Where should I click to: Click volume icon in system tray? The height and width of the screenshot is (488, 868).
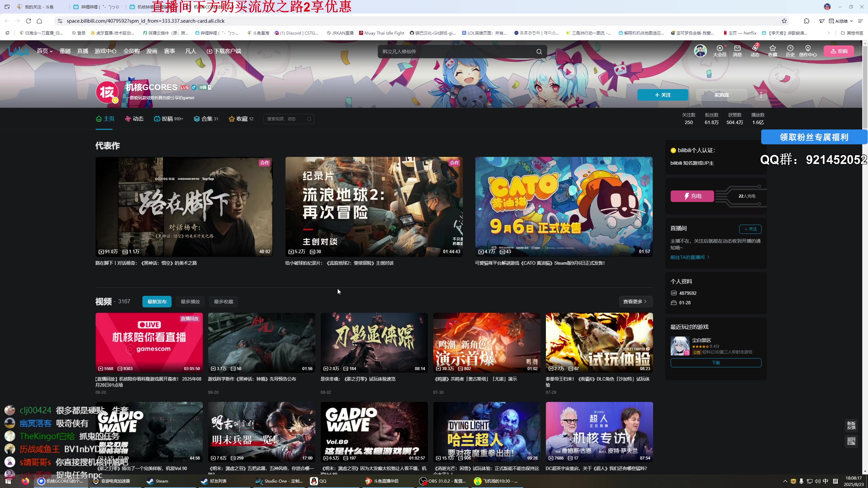coord(817,481)
